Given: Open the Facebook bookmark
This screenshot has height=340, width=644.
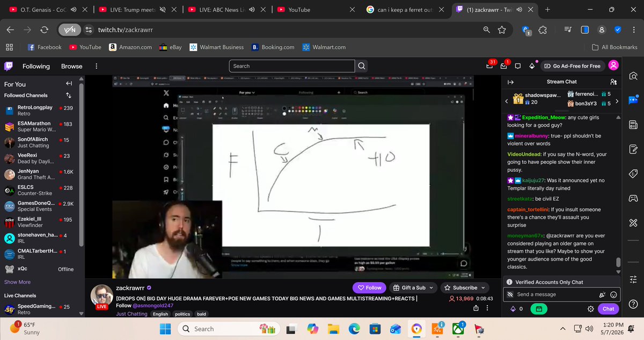Looking at the screenshot, I should tap(45, 47).
